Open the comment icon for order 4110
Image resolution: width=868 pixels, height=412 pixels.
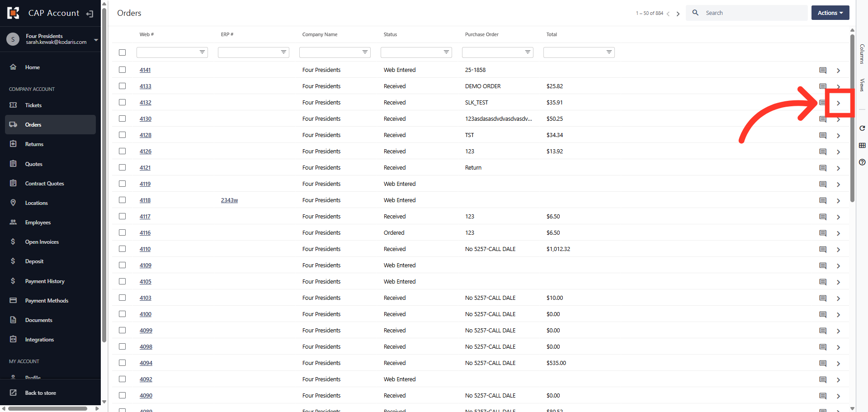click(823, 250)
